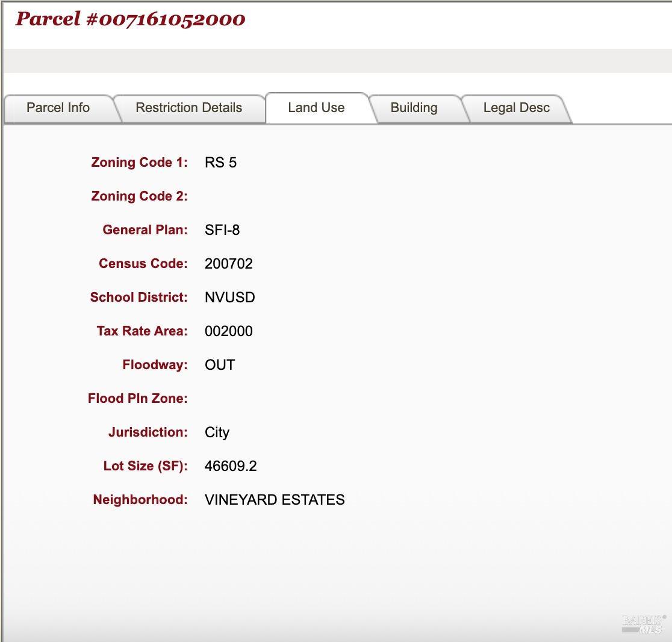
Task: Click the NVUSD school district value
Action: click(x=229, y=298)
